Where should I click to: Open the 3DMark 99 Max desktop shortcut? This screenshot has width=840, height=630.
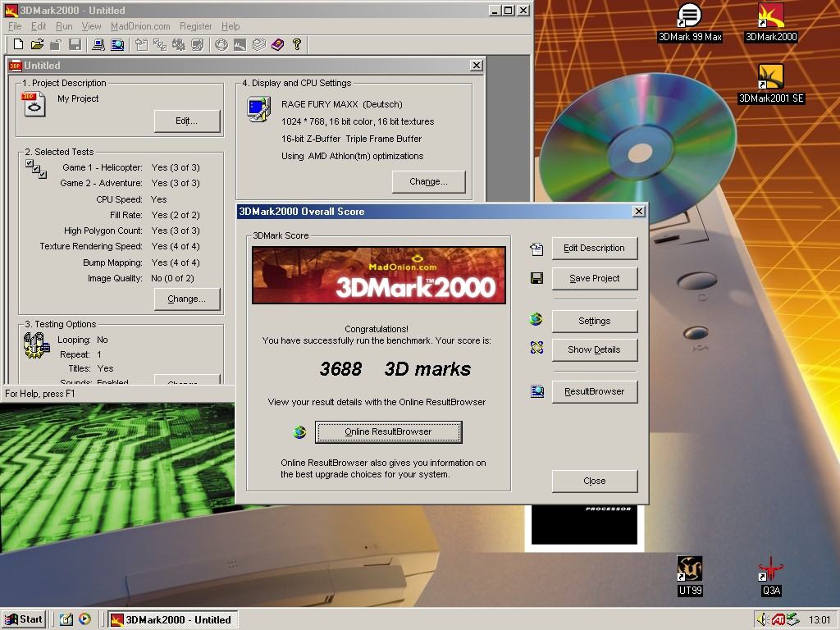pos(689,23)
